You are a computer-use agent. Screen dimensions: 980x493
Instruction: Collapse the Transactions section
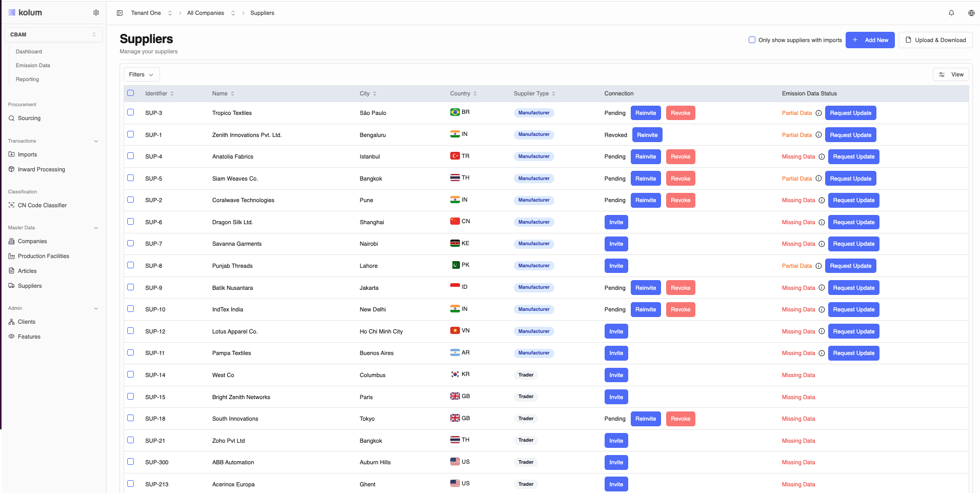tap(96, 141)
